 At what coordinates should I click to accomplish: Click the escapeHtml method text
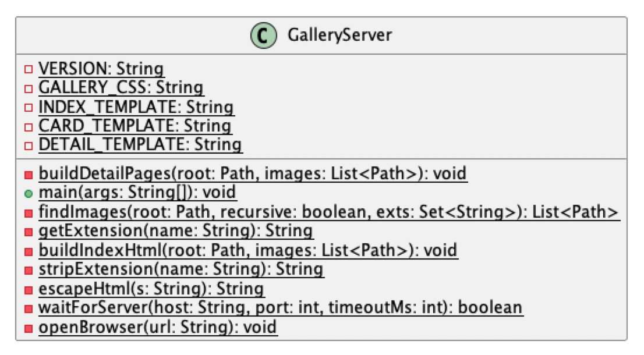point(151,289)
